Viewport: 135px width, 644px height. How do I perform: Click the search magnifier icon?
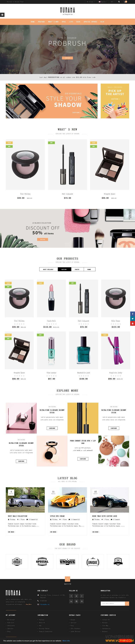(119, 2)
